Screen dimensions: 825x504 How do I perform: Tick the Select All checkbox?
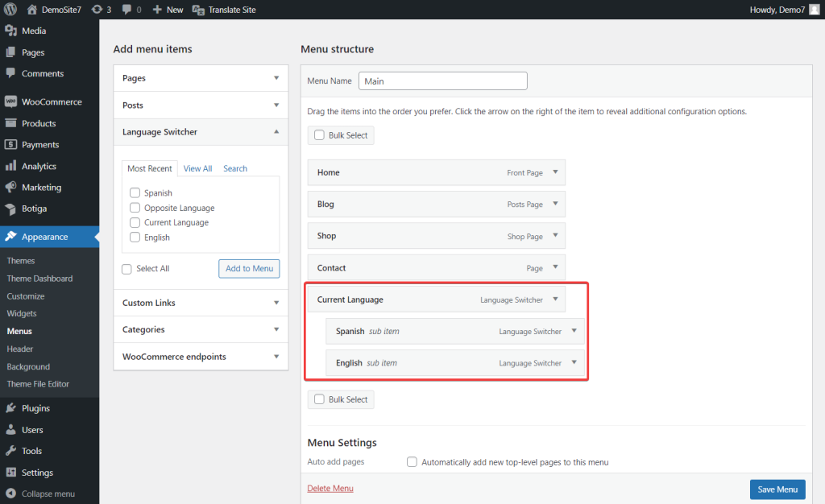tap(126, 269)
